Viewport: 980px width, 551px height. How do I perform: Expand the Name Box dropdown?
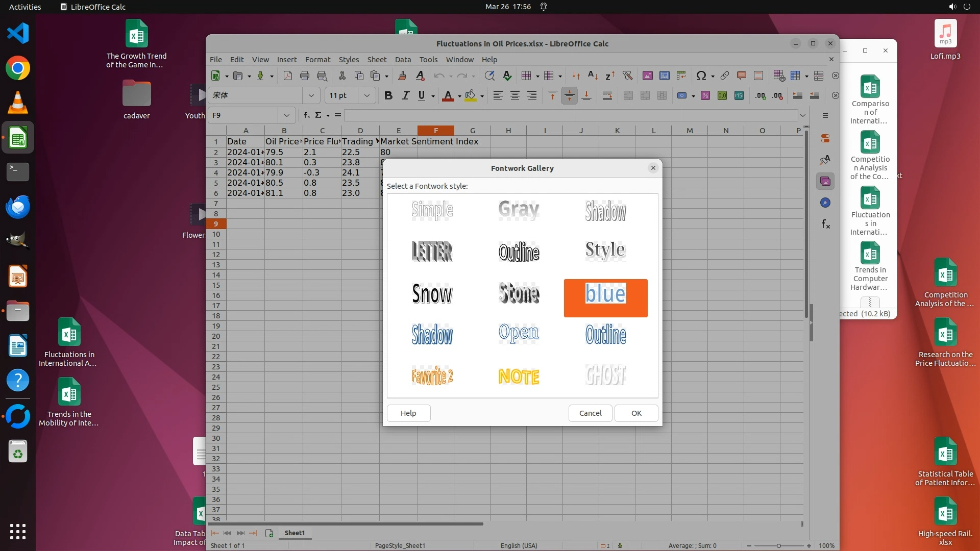click(x=286, y=115)
